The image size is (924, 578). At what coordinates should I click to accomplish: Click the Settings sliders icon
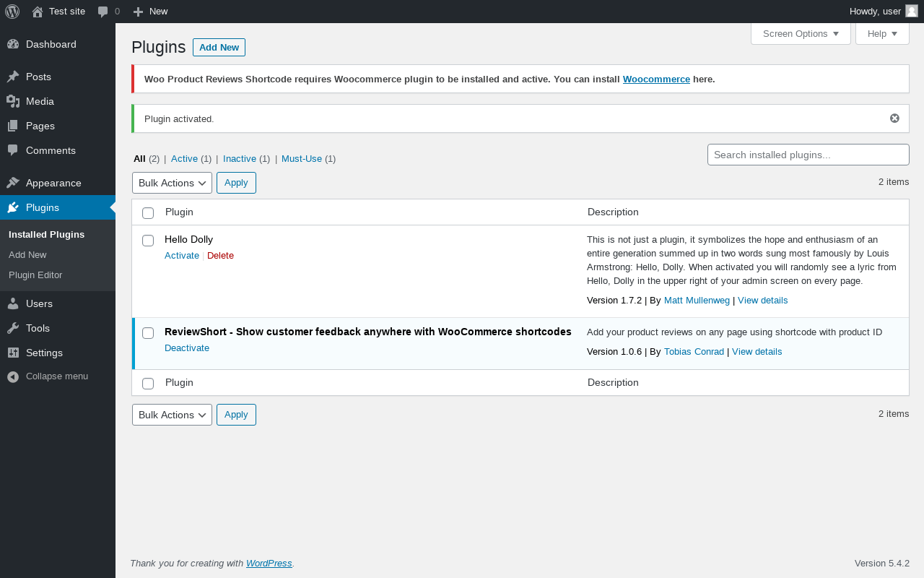tap(13, 353)
